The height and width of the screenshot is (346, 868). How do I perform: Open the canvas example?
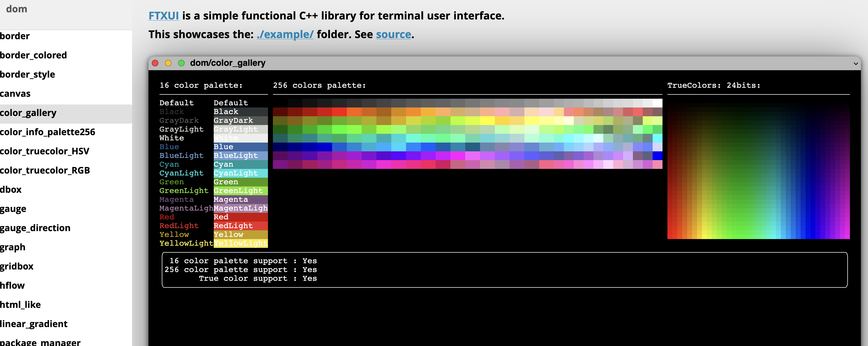click(x=66, y=93)
